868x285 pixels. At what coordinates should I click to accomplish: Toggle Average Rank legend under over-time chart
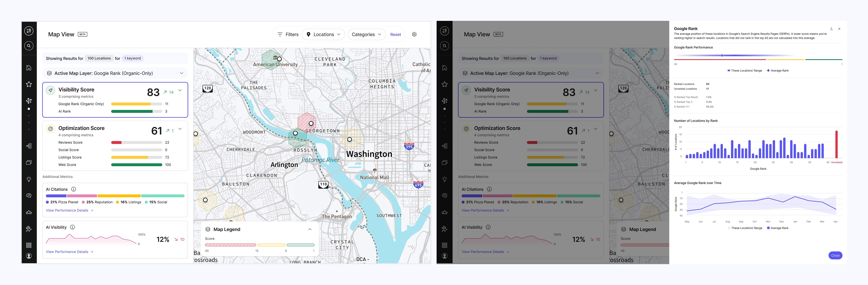click(778, 228)
